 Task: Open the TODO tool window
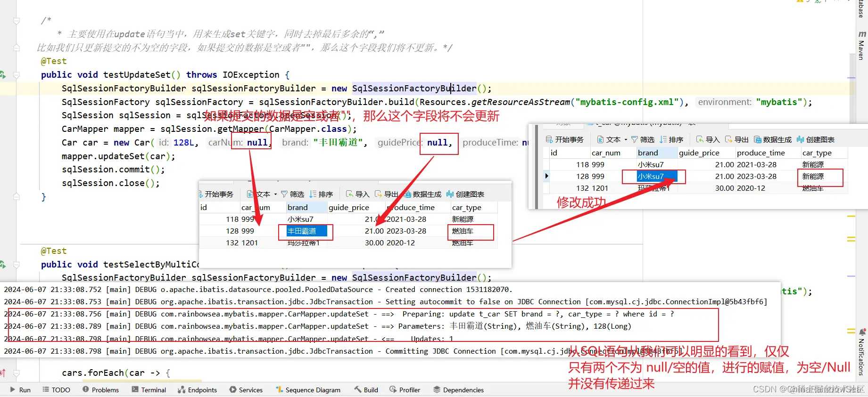pyautogui.click(x=56, y=390)
